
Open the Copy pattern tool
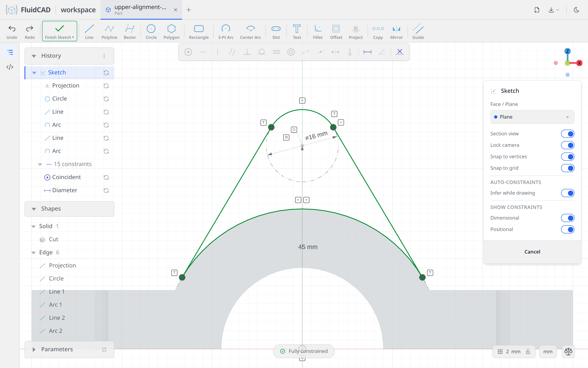(x=378, y=32)
